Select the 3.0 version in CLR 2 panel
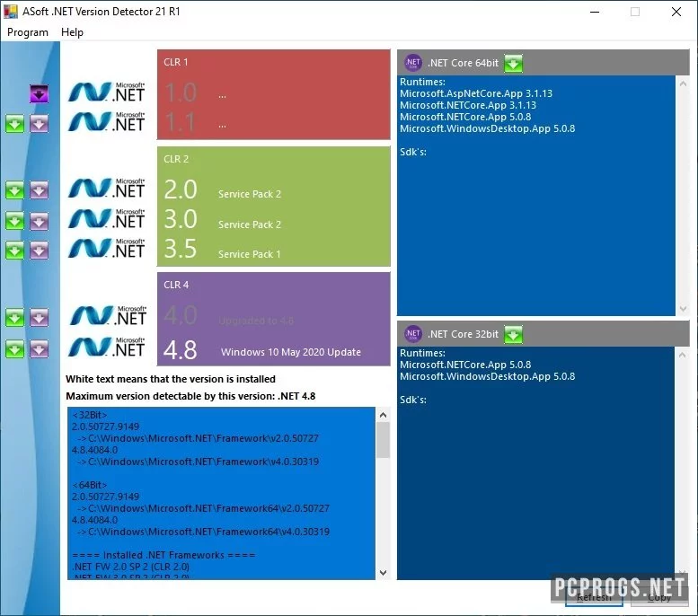 [181, 219]
